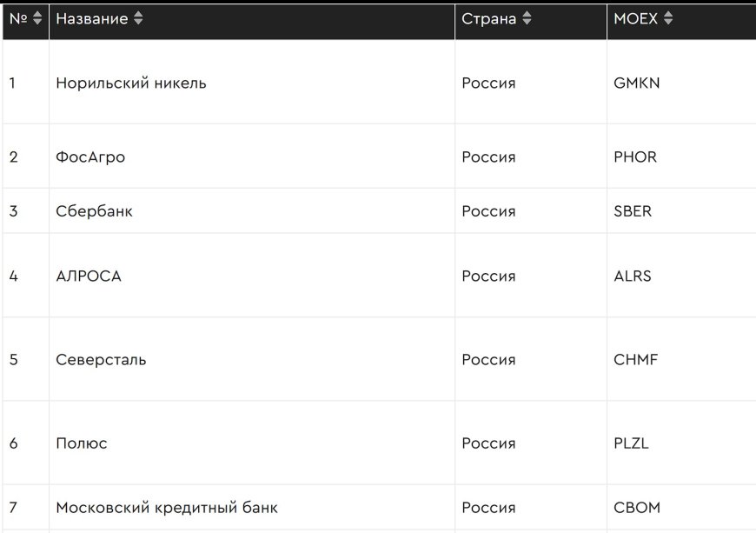Click the CHMF ticker cell

pyautogui.click(x=636, y=360)
